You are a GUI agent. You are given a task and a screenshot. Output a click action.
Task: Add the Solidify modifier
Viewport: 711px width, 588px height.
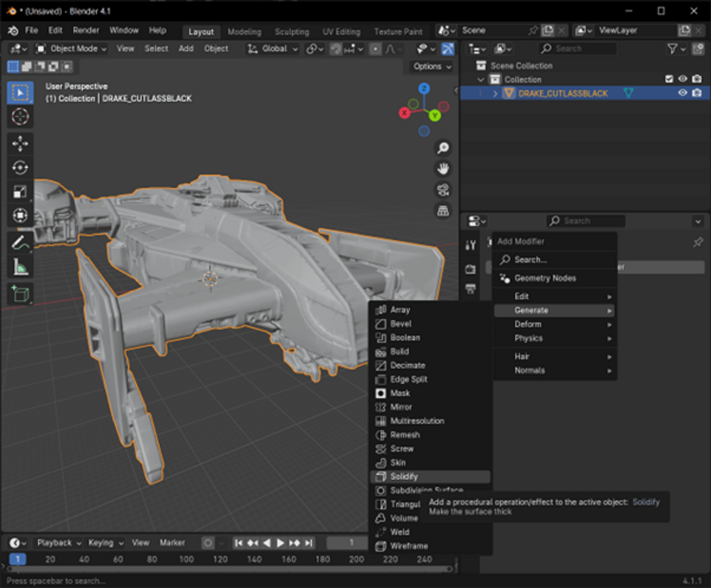(405, 476)
